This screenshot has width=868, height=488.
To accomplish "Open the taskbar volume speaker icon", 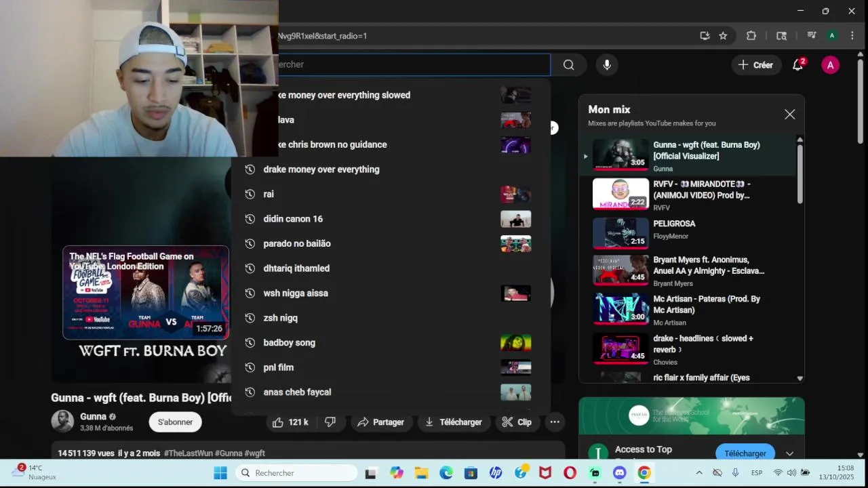I will (791, 472).
